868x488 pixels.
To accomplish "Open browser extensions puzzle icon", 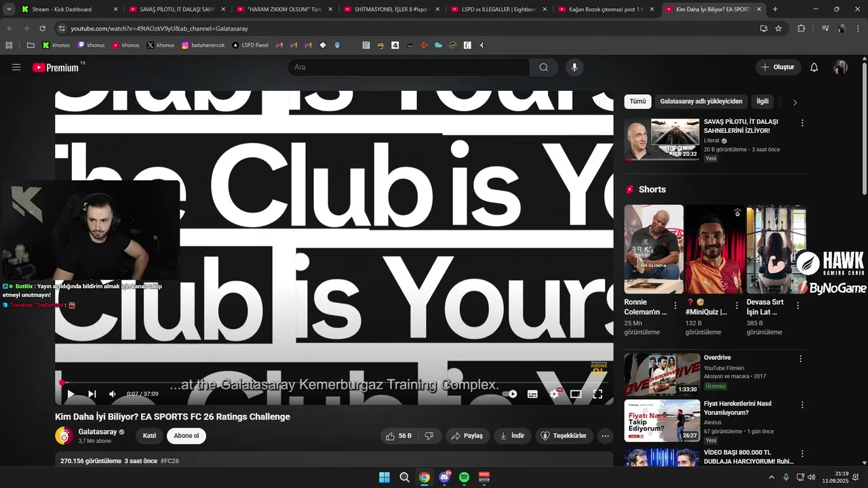I will tap(801, 28).
